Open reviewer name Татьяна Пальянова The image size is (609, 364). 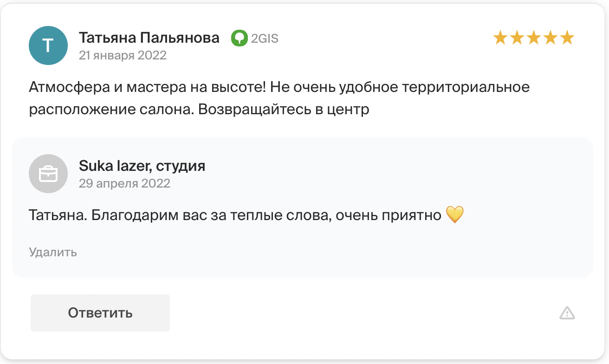pyautogui.click(x=149, y=38)
